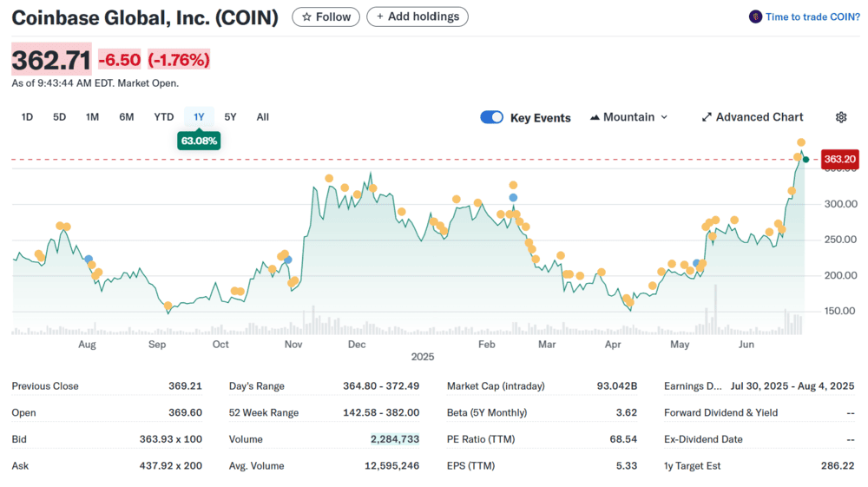Click the Ask value 437.92 x 200

coord(170,466)
